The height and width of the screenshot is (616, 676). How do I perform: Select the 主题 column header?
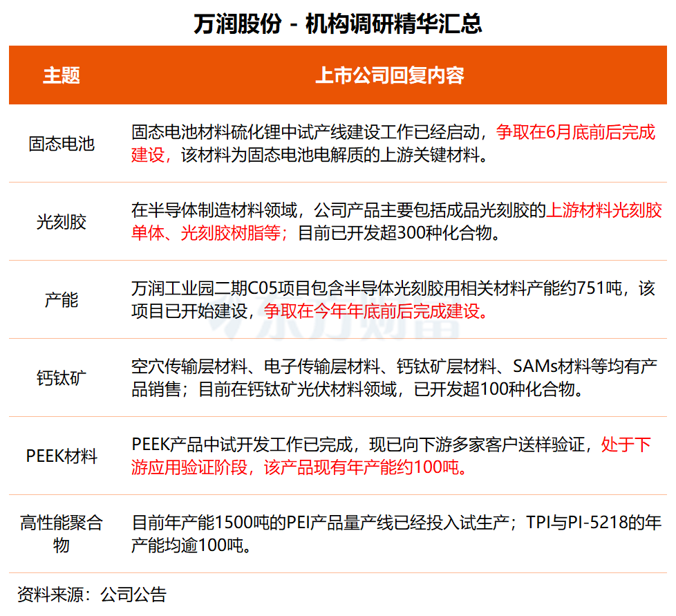tap(65, 74)
